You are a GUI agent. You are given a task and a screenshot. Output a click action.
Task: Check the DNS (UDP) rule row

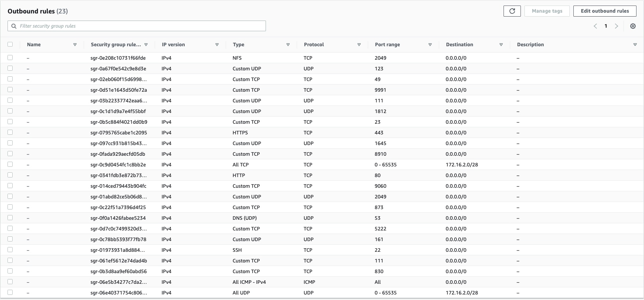coord(10,218)
